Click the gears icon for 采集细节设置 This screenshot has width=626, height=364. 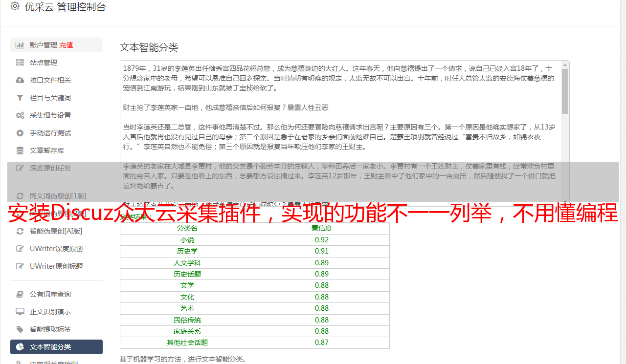click(20, 115)
